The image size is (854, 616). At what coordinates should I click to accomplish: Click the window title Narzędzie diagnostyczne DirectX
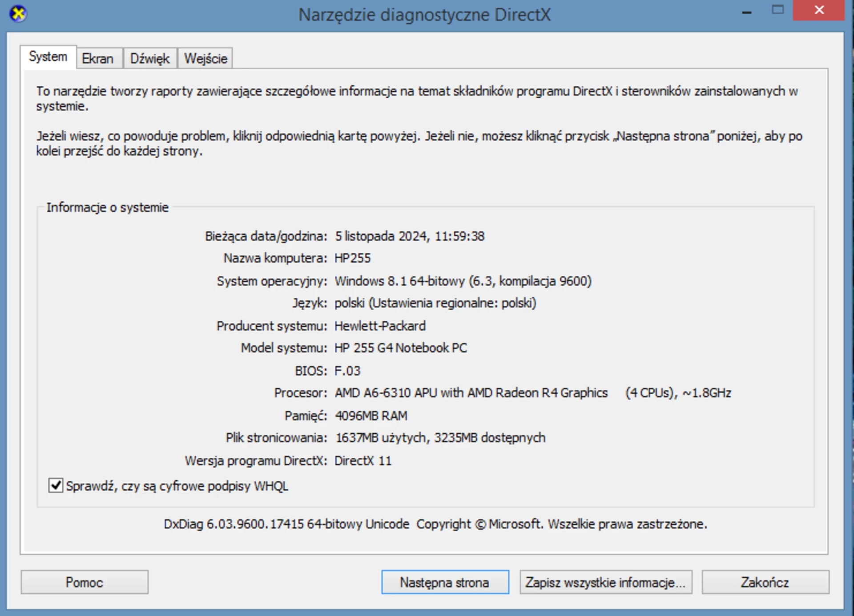tap(424, 15)
